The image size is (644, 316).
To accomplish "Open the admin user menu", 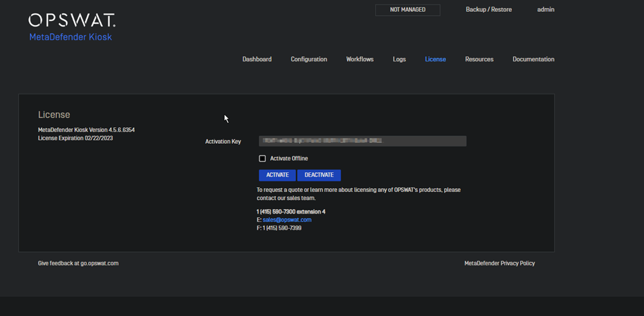I will point(546,9).
